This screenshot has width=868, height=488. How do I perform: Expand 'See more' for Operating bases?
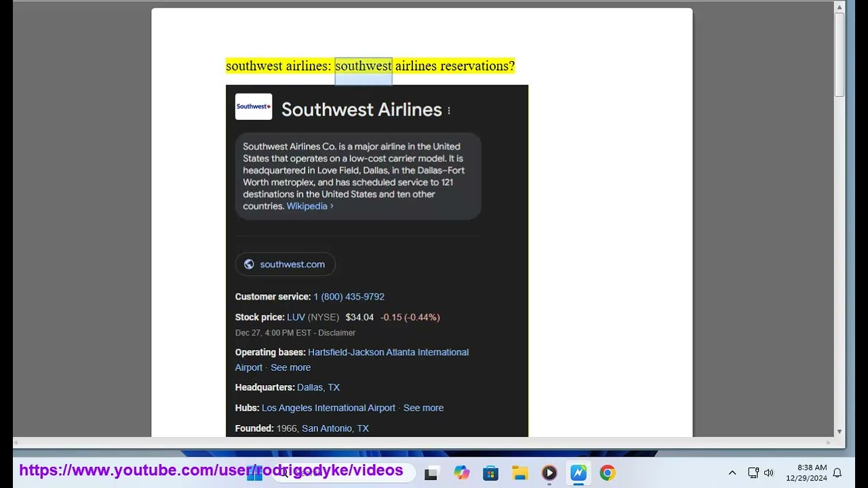point(290,367)
